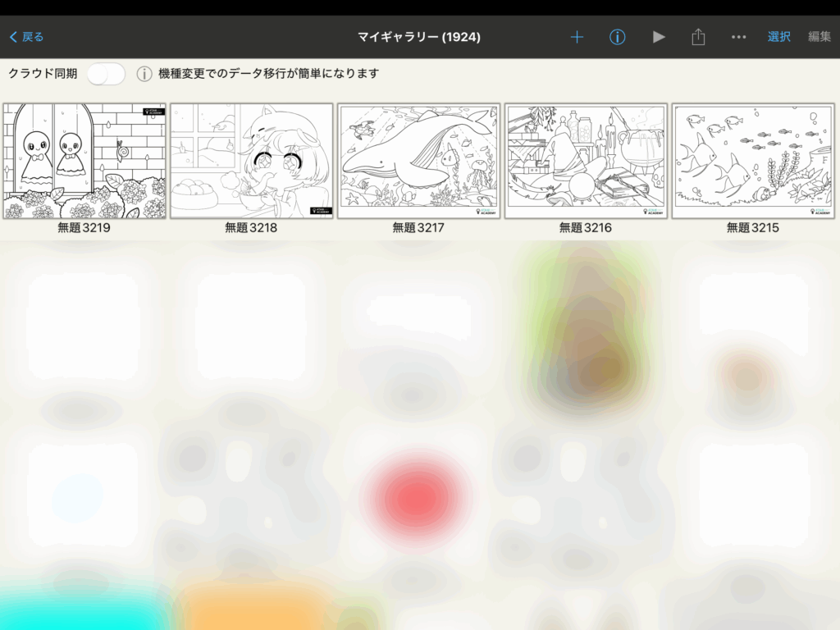Select the teru teru bozu window thumbnail
This screenshot has width=840, height=630.
(x=84, y=161)
